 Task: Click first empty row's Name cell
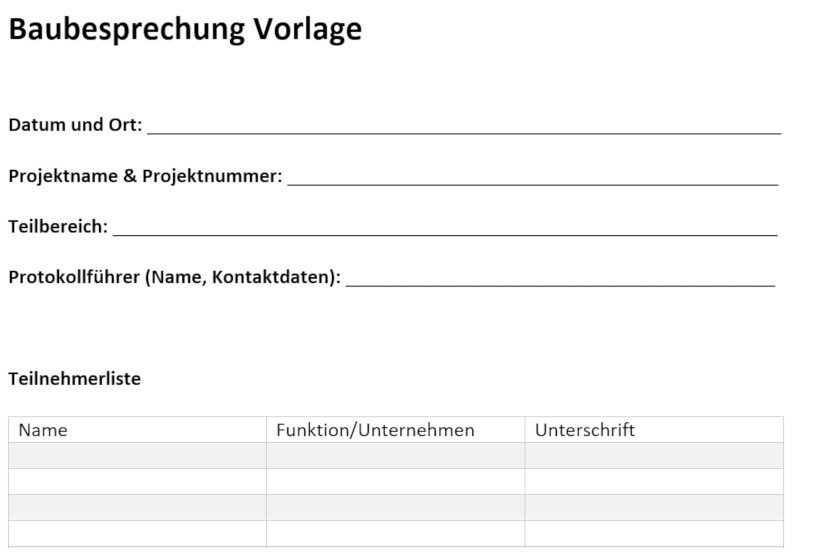click(x=137, y=456)
